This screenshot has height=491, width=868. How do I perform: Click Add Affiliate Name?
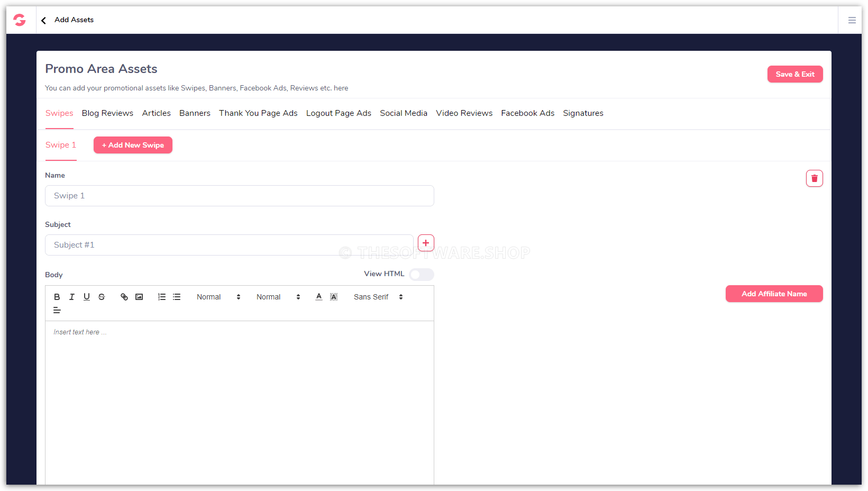point(774,294)
